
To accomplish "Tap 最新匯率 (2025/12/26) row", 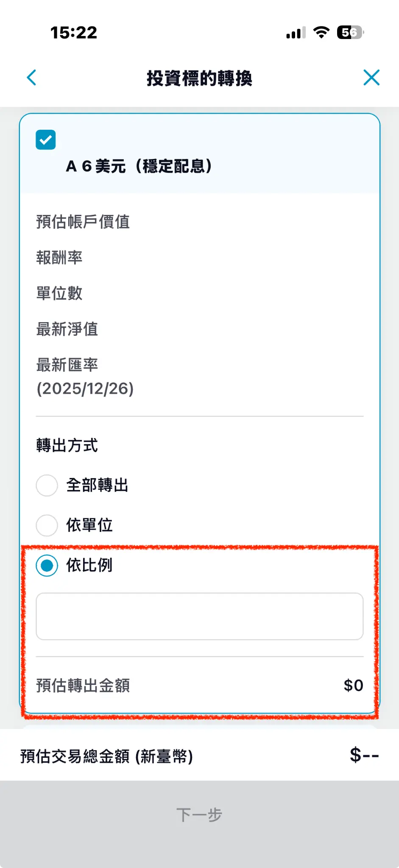I will pos(85,375).
